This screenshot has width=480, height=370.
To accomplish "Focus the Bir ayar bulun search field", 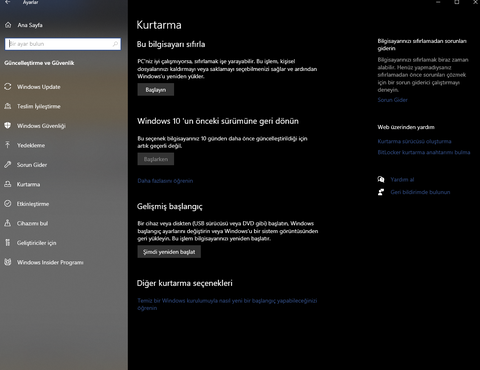I will coord(63,44).
